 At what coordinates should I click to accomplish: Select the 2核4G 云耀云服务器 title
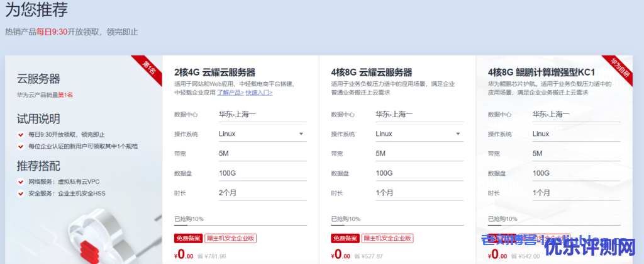[214, 72]
